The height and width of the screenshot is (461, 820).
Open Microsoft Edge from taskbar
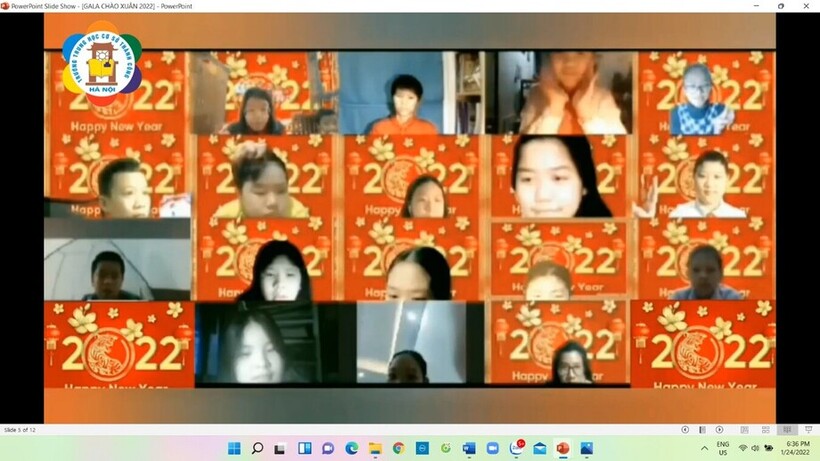[351, 448]
